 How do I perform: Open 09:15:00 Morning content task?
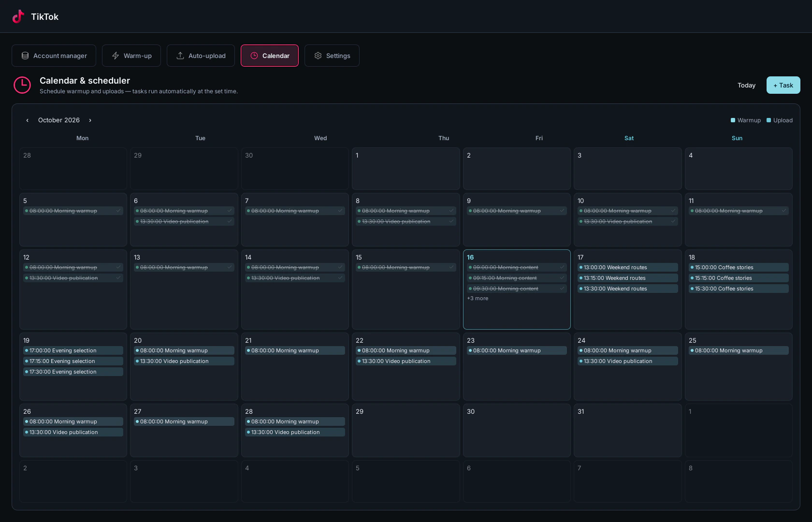pos(517,278)
